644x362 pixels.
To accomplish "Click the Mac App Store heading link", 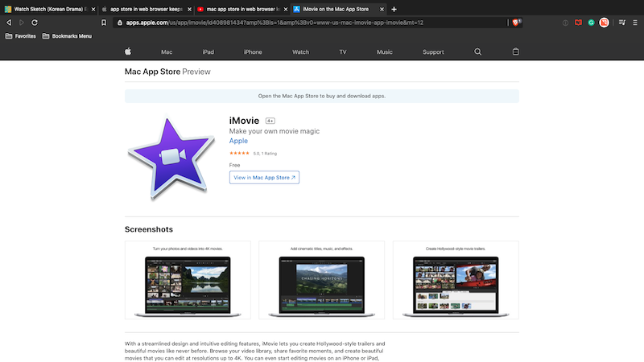I will tap(152, 72).
